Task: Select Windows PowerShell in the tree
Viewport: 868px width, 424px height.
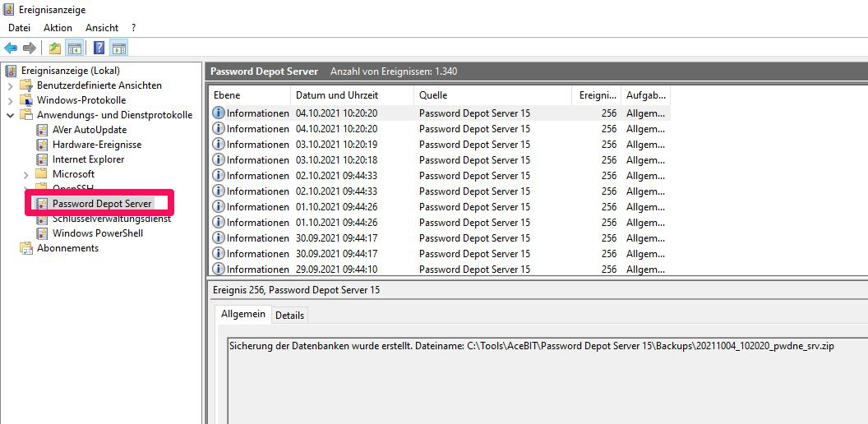Action: [98, 233]
